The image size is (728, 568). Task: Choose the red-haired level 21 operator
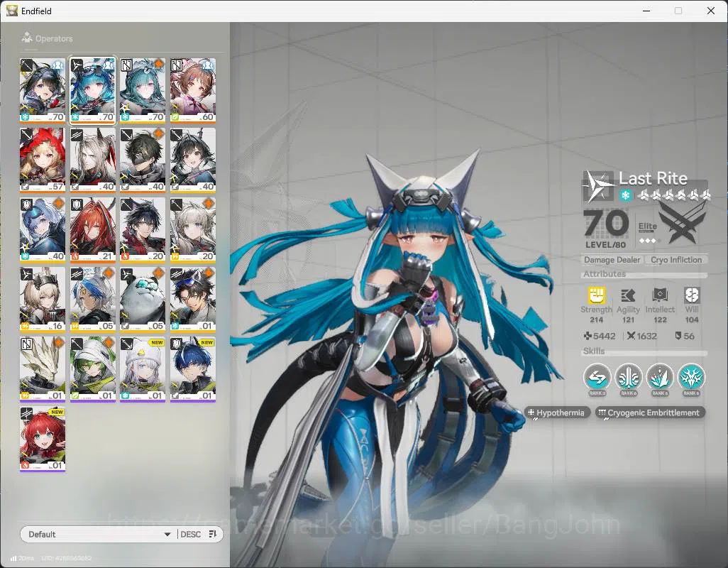point(92,229)
